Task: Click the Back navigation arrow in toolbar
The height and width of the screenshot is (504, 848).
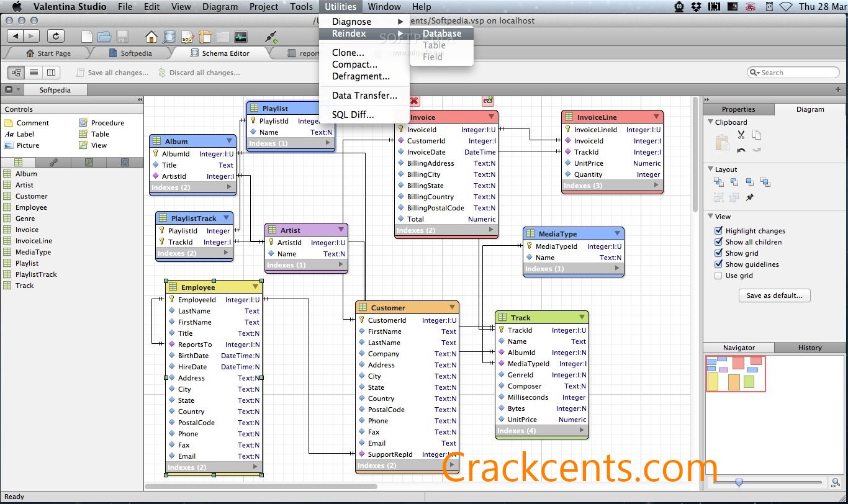Action: (16, 37)
